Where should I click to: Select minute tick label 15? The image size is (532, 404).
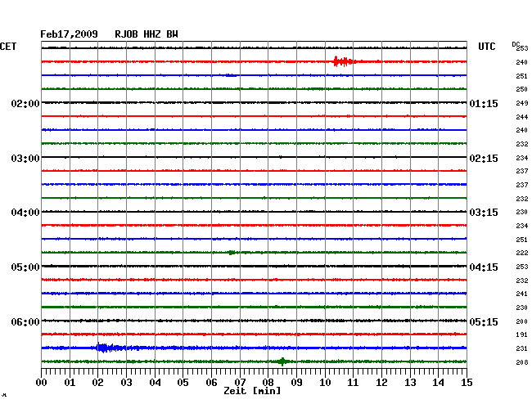[467, 383]
